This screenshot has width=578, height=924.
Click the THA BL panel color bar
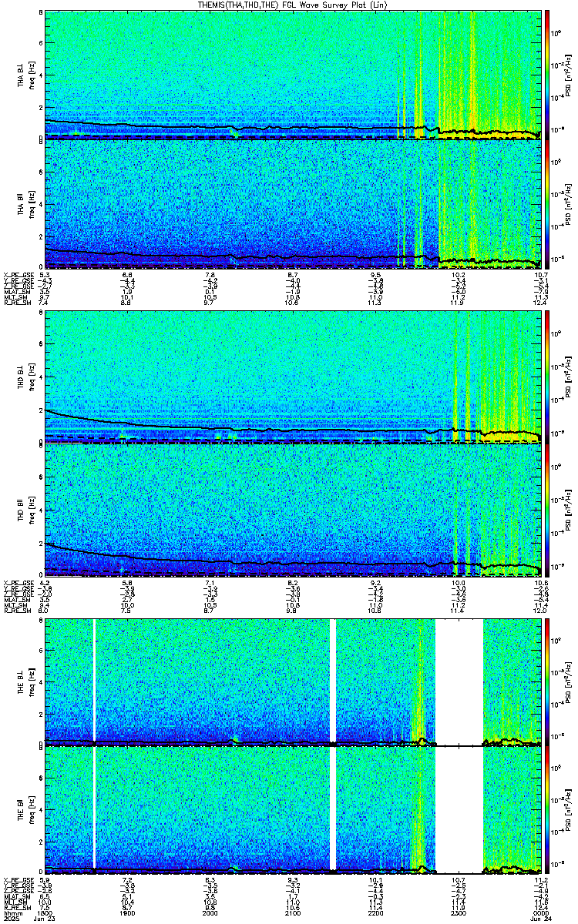pos(547,75)
